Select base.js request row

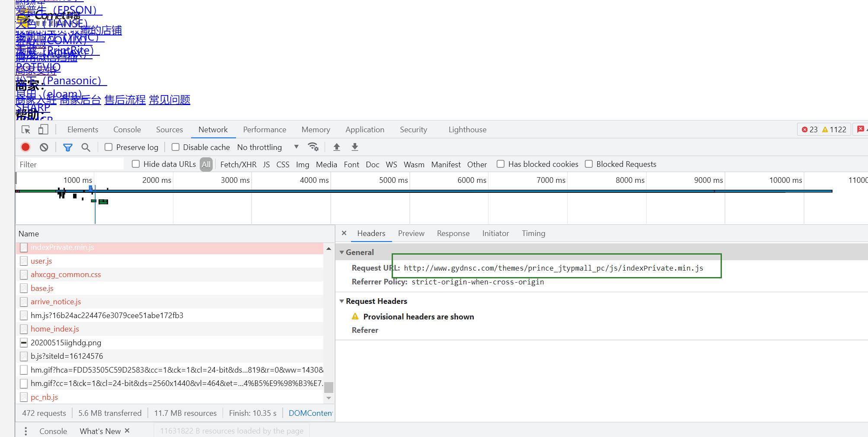pos(170,288)
